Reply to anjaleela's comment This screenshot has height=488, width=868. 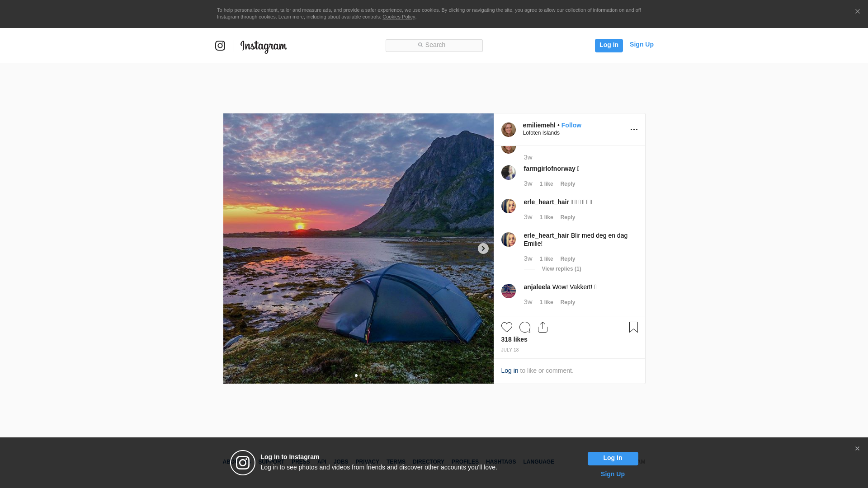click(568, 302)
